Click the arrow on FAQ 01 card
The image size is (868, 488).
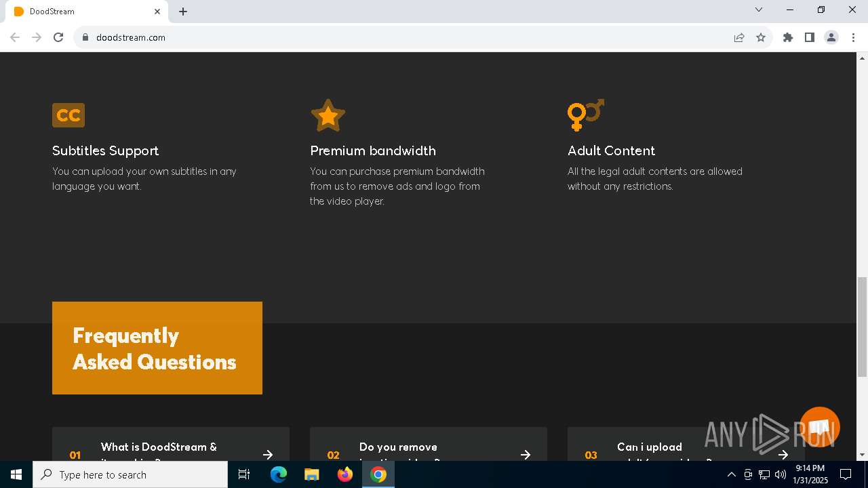pyautogui.click(x=268, y=455)
